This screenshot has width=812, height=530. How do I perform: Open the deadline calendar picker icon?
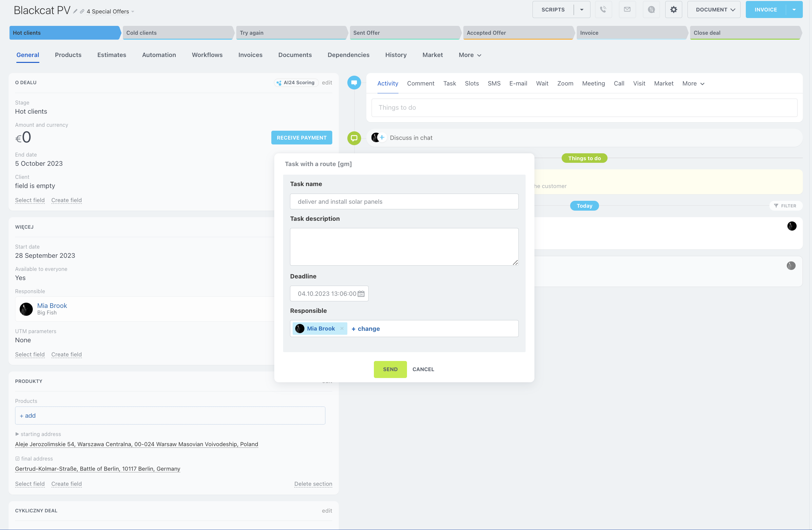tap(361, 293)
